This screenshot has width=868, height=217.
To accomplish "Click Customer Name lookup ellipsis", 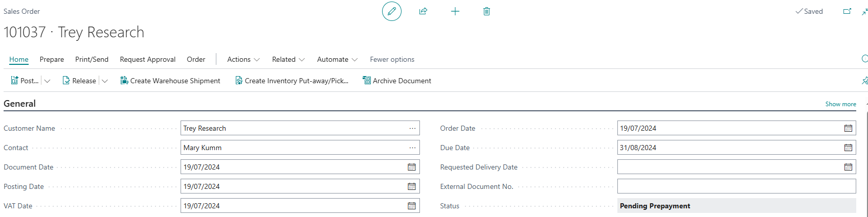I will tap(412, 128).
